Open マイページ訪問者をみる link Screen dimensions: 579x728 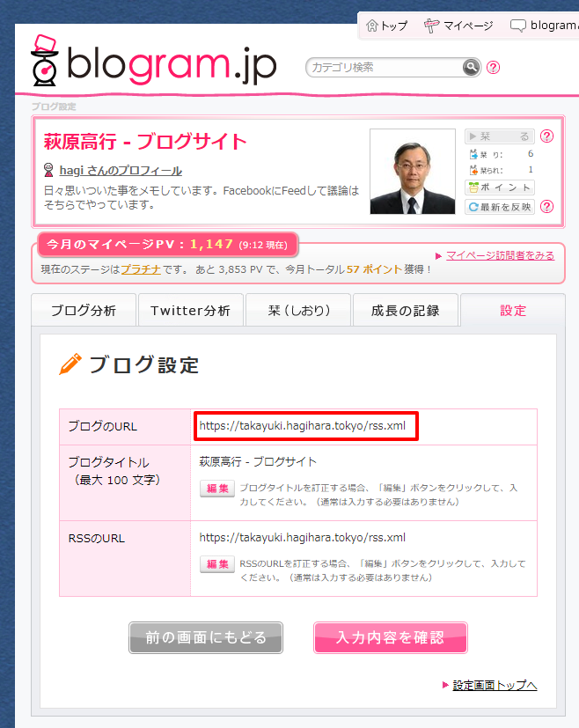coord(500,255)
